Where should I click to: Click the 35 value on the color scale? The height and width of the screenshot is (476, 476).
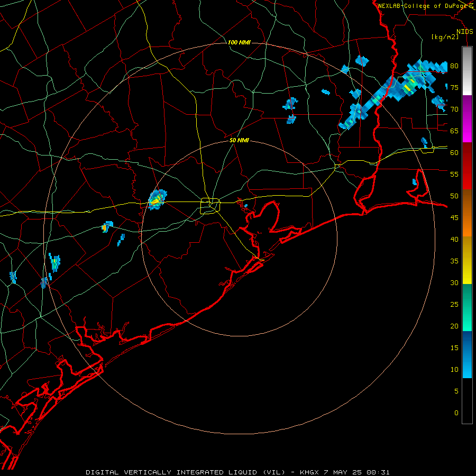click(454, 261)
